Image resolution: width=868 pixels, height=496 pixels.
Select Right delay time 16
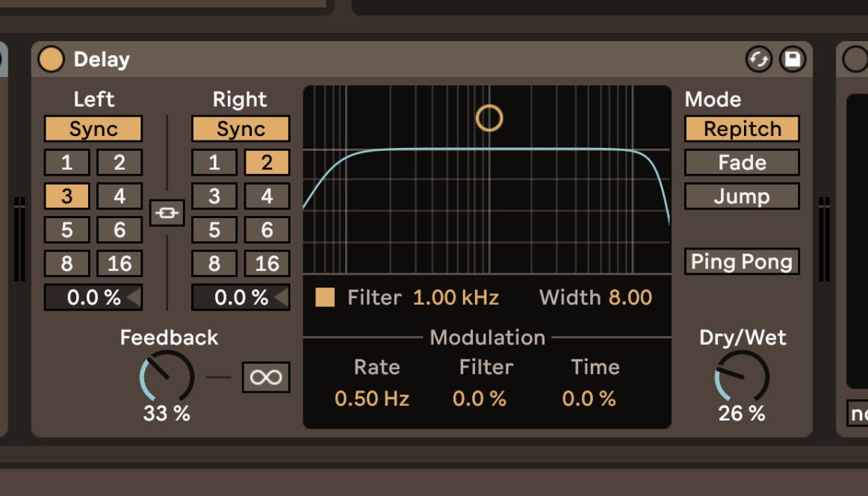[x=267, y=264]
